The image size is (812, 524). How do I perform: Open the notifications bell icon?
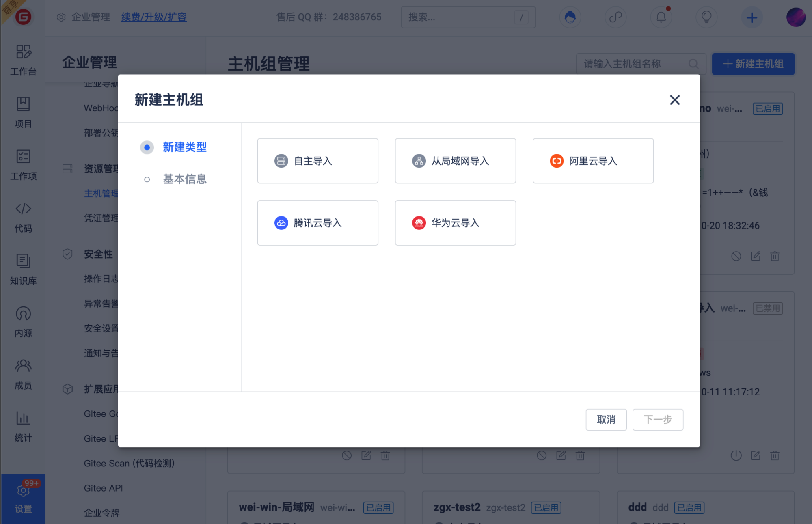click(x=661, y=17)
